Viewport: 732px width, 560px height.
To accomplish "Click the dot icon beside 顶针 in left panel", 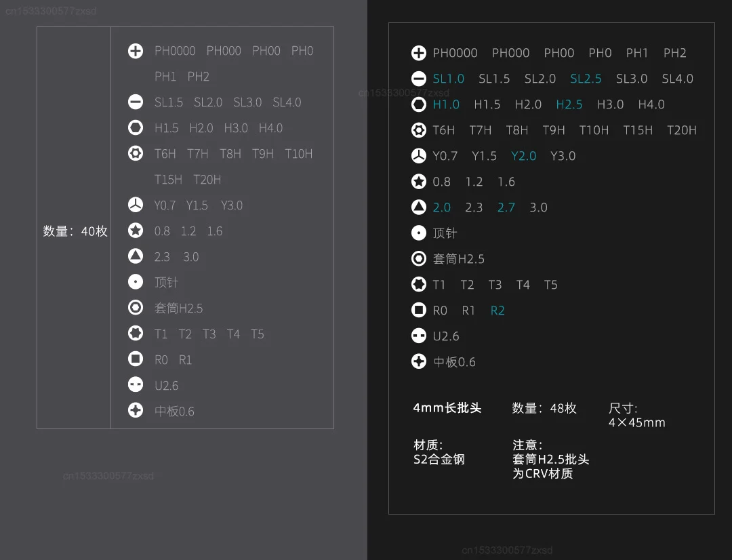I will point(136,281).
